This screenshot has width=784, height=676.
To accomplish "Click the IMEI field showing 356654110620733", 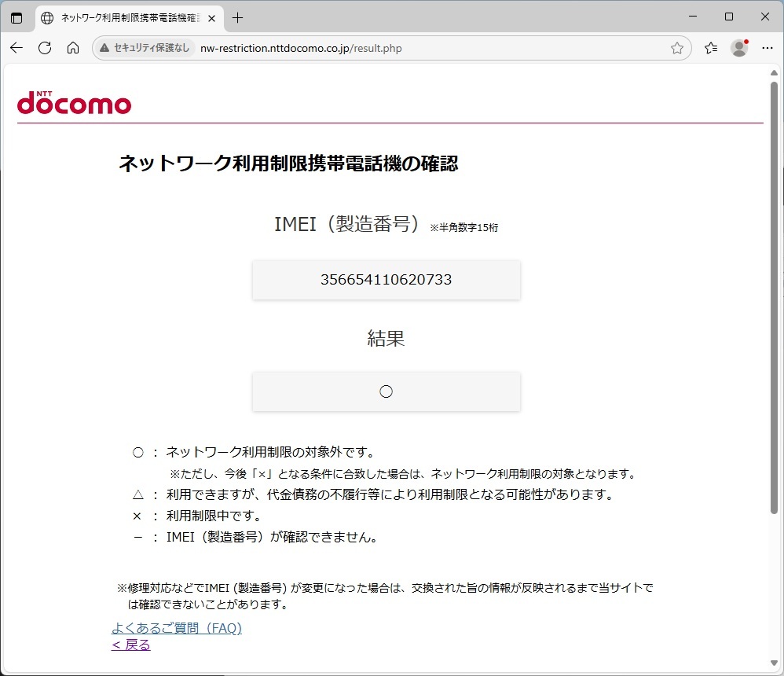I will [386, 280].
